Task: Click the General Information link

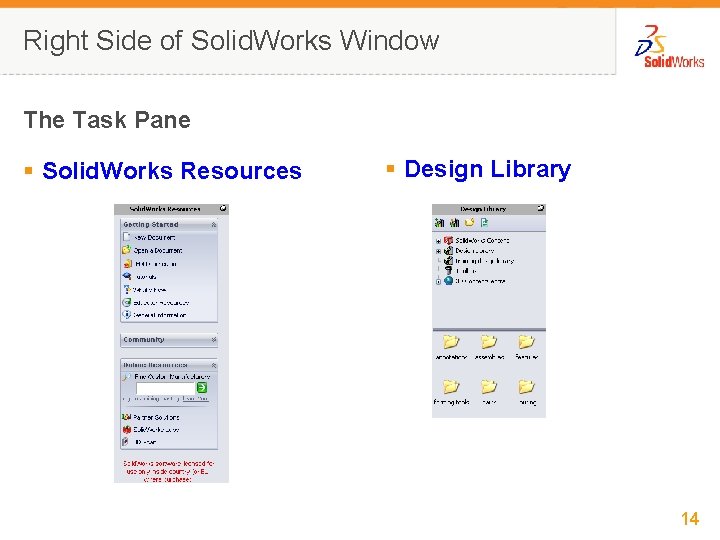Action: click(159, 315)
